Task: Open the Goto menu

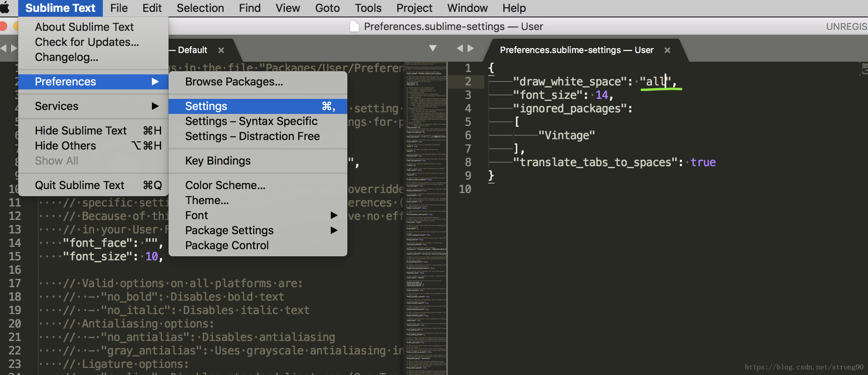Action: pos(327,8)
